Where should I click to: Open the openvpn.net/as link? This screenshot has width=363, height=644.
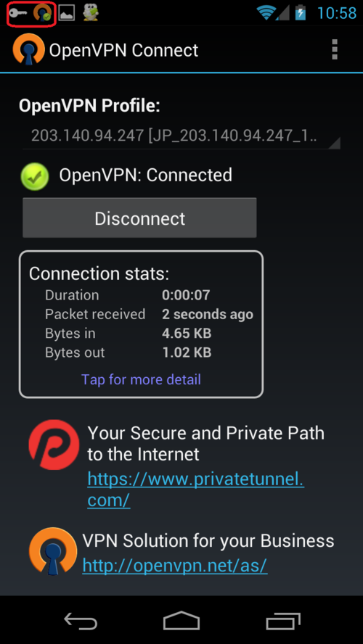(x=175, y=565)
